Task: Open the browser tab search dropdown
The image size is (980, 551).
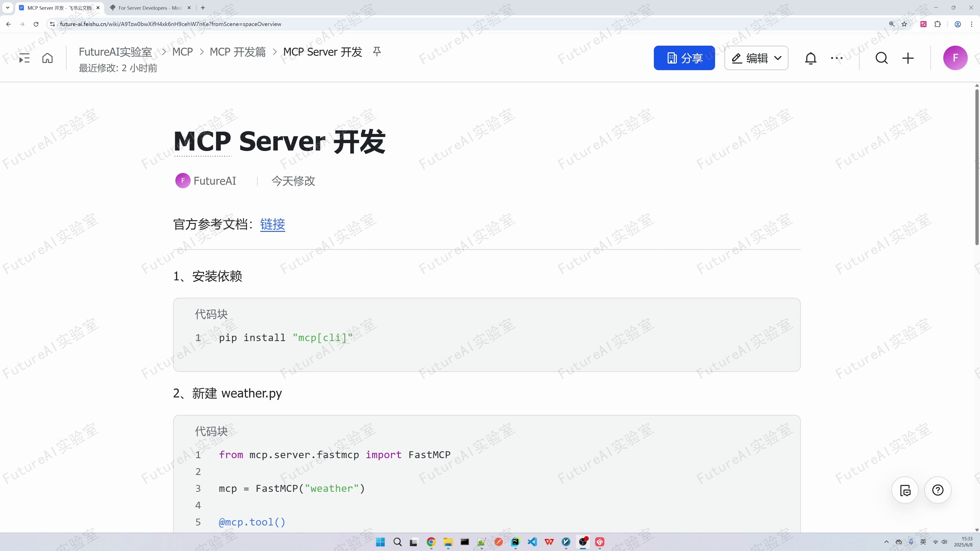Action: click(8, 8)
